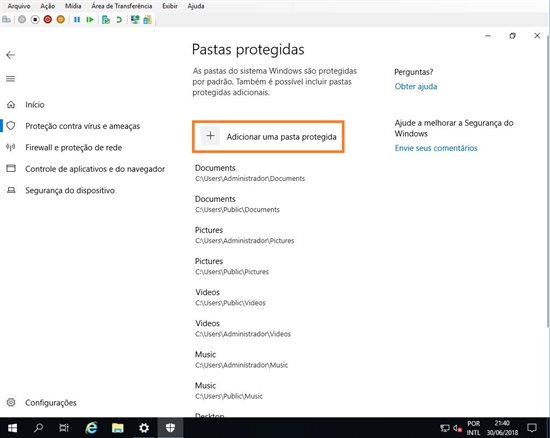The image size is (550, 438).
Task: Click the vertical scrollbar on the right edge
Action: click(x=548, y=182)
